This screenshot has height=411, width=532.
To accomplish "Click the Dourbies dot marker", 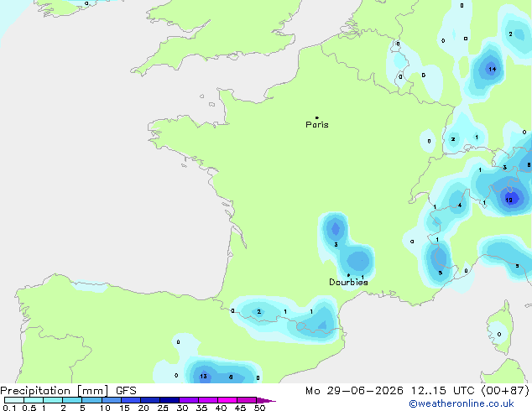I will [x=348, y=275].
